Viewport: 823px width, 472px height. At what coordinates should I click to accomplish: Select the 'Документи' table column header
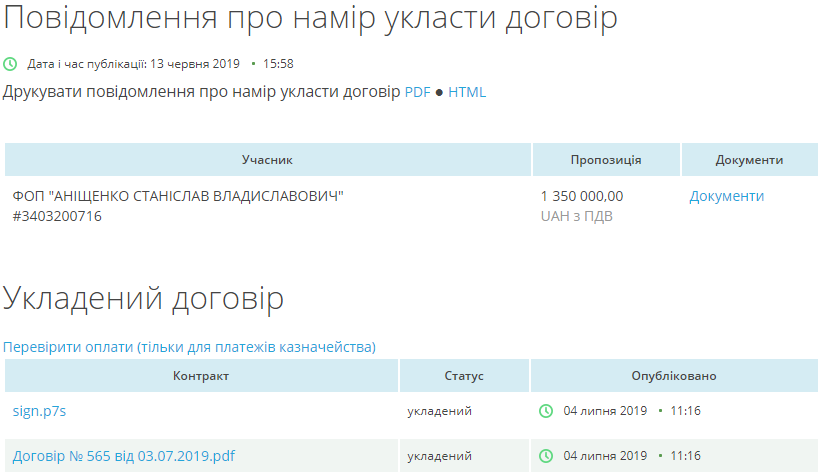[x=749, y=160]
